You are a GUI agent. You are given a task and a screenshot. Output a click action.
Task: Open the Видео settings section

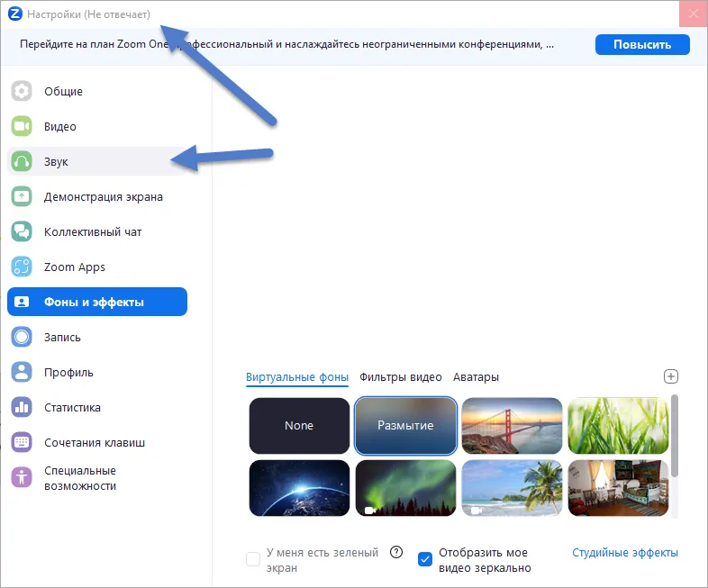coord(97,126)
